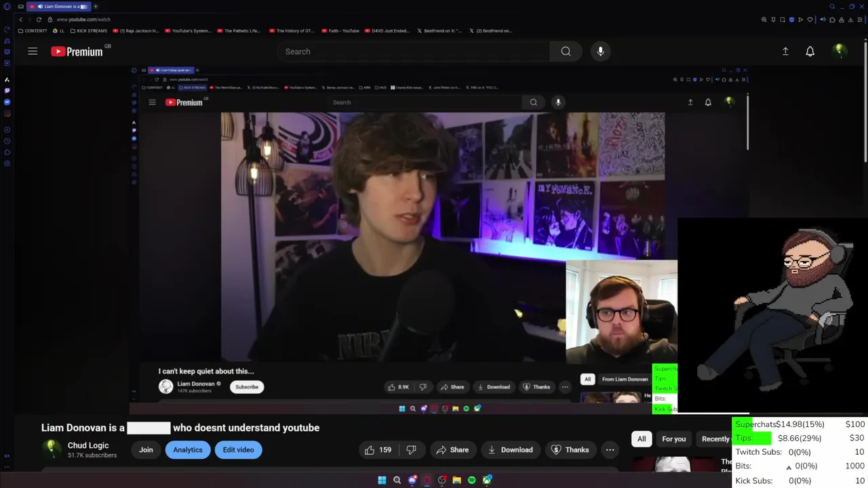Image resolution: width=868 pixels, height=488 pixels.
Task: Click the send to My Flow icon
Action: (801, 20)
